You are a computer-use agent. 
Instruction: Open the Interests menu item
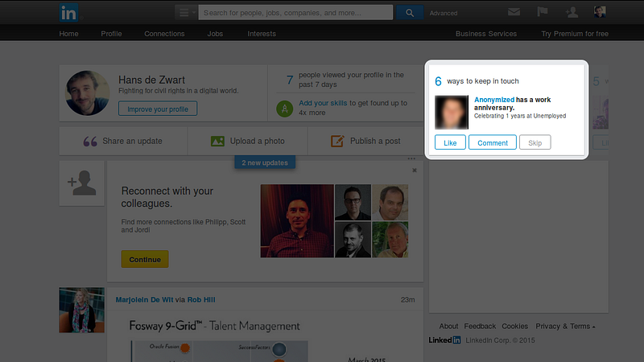(x=262, y=34)
